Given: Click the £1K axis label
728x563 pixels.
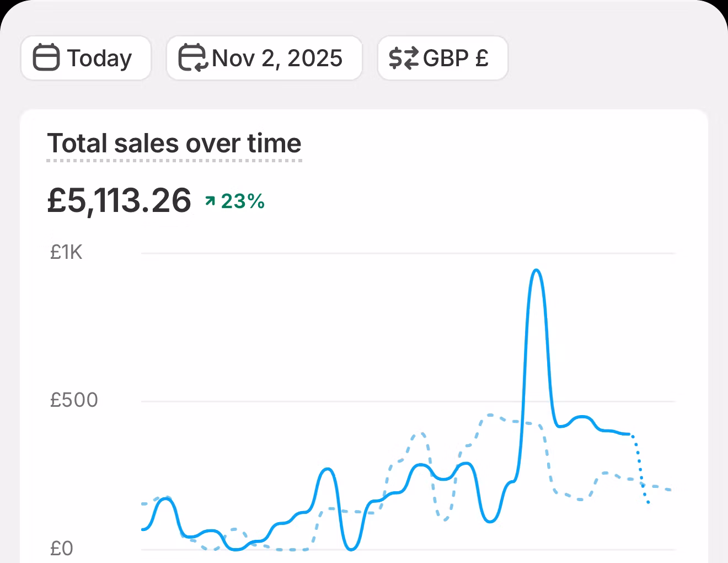Looking at the screenshot, I should click(66, 252).
